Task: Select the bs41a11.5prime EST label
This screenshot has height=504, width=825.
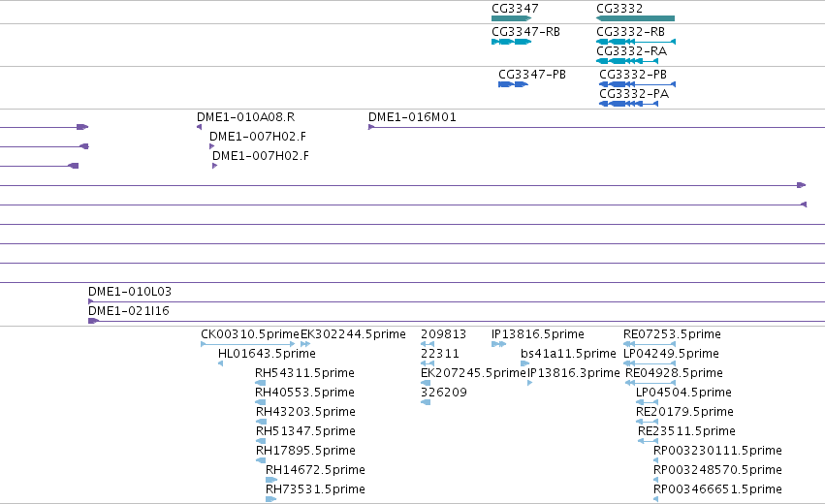Action: [x=568, y=354]
